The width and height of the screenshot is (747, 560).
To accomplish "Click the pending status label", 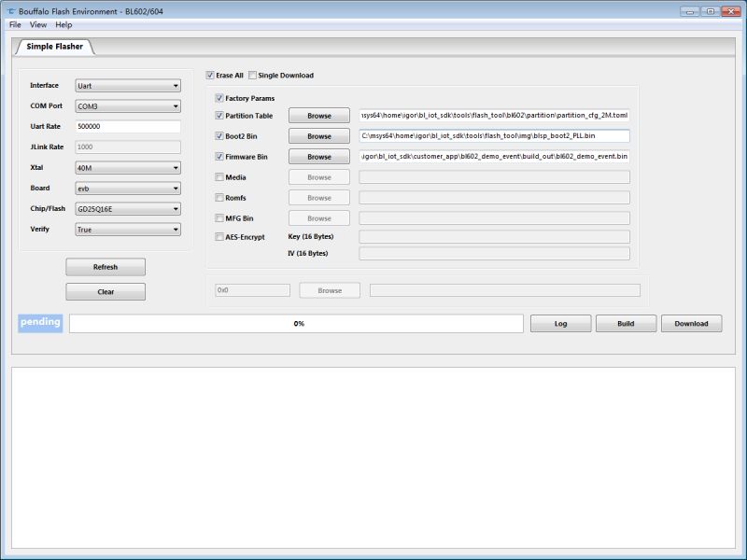I will [40, 323].
